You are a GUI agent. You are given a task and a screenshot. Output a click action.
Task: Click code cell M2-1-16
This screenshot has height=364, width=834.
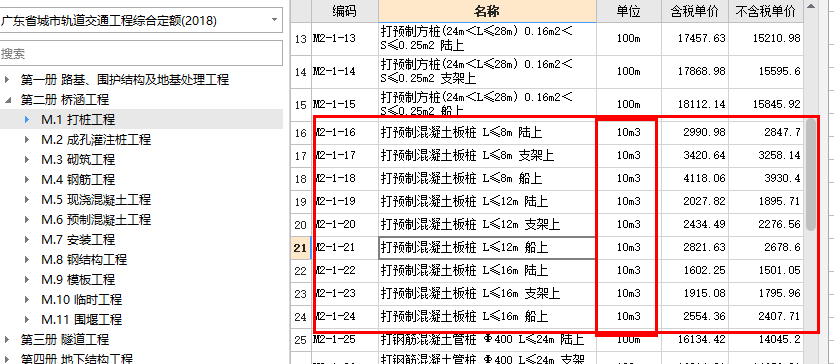345,132
